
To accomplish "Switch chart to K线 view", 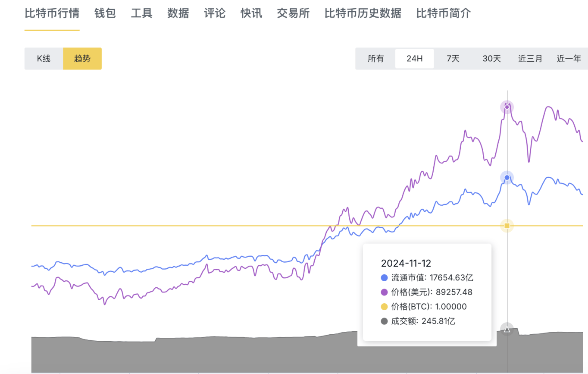I will click(x=44, y=59).
